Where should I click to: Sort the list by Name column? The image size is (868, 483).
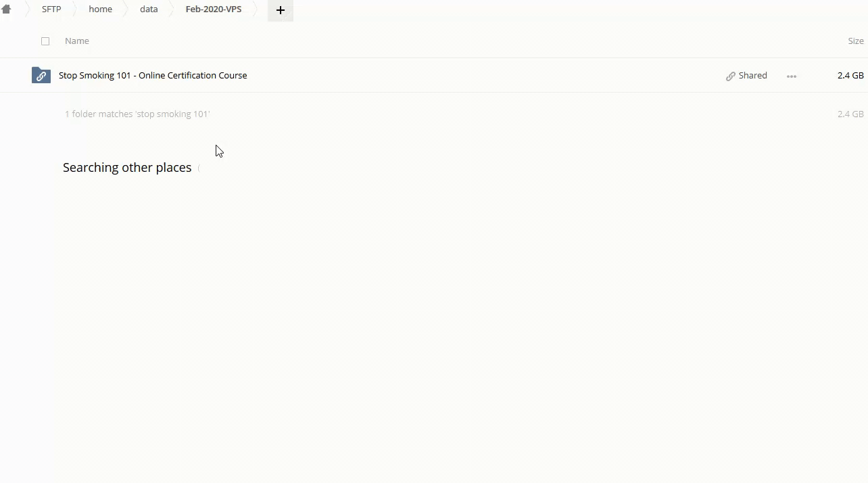pos(76,41)
